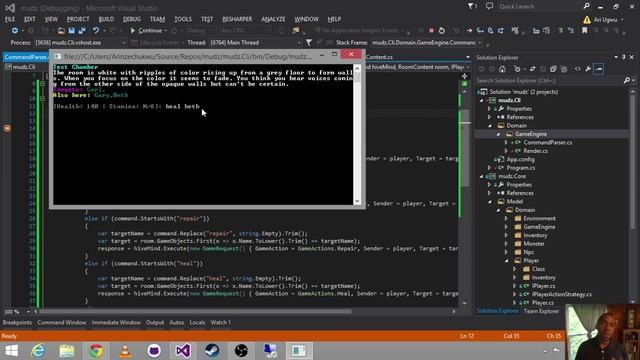
Task: Open Chrome from the taskbar
Action: [x=96, y=351]
